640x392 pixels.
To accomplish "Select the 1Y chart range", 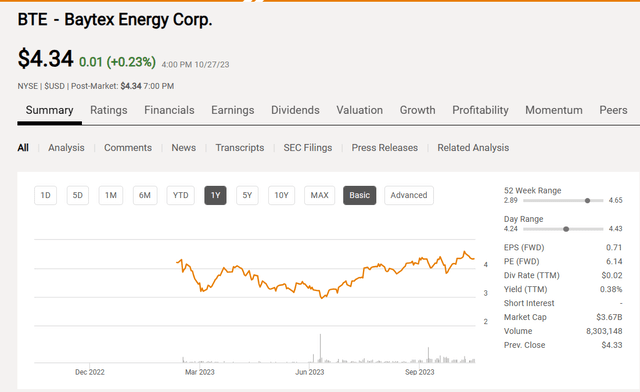I will (216, 195).
